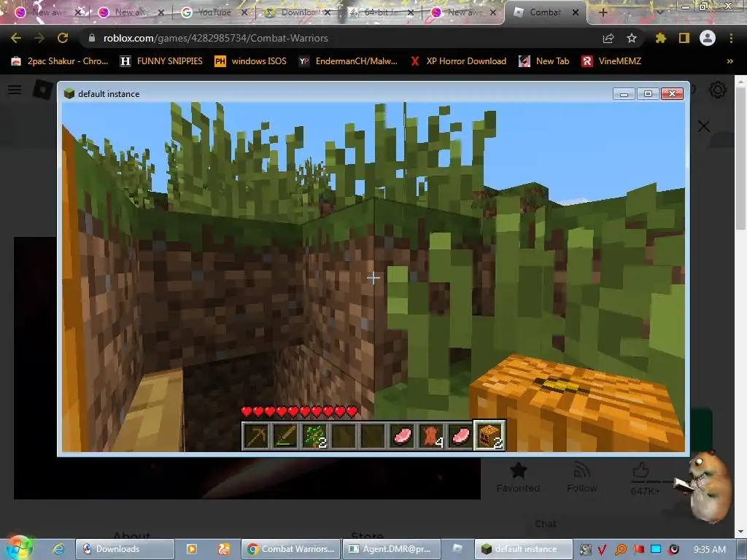Open the windows ISOS bookmark
747x560 pixels.
tap(251, 61)
